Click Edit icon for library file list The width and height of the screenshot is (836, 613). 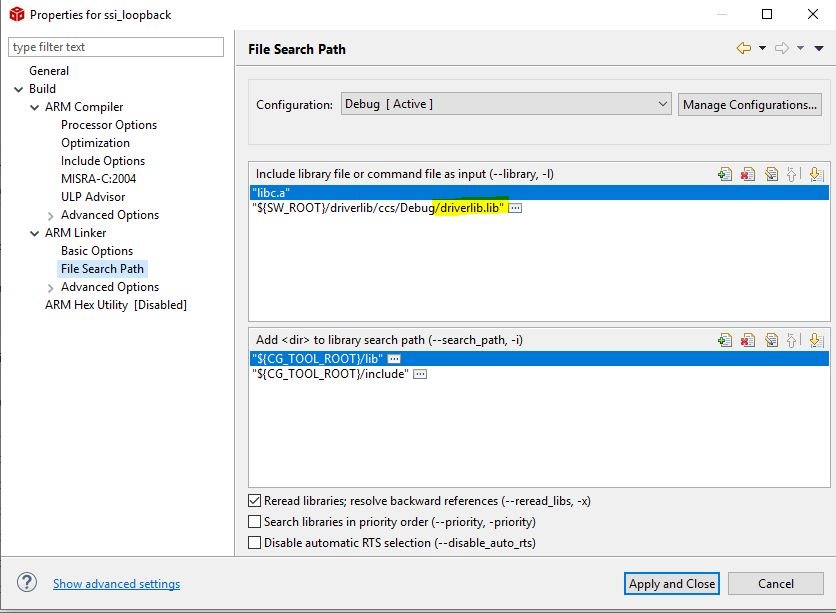[x=771, y=174]
